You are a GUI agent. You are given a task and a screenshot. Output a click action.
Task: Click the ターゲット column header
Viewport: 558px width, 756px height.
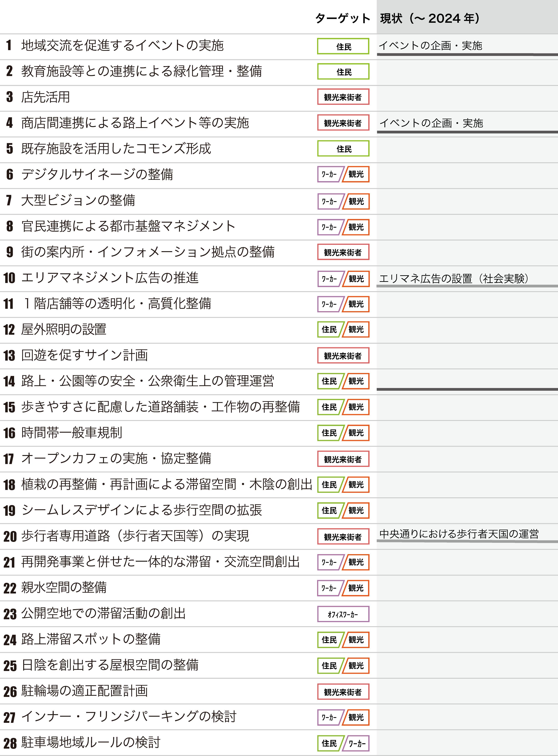tap(343, 18)
